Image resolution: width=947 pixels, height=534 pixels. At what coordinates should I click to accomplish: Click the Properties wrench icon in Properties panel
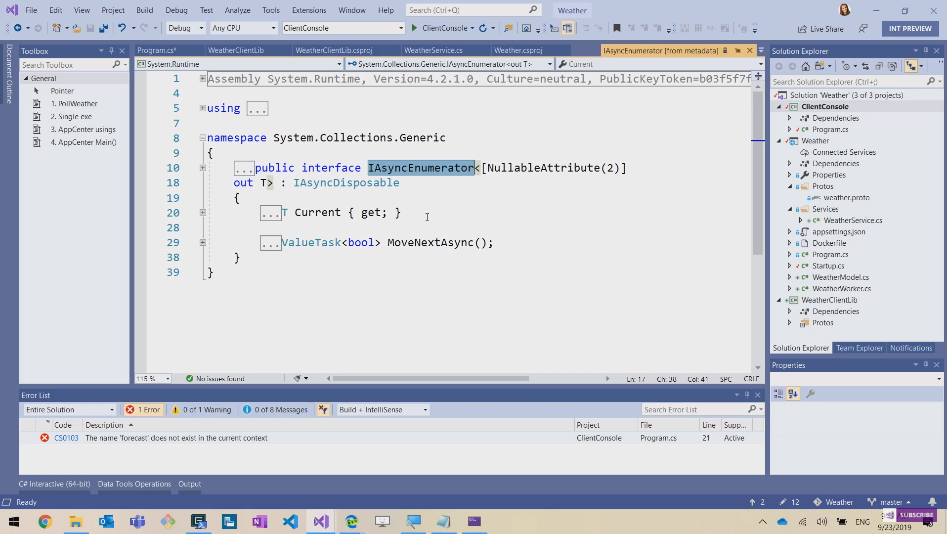(x=810, y=394)
